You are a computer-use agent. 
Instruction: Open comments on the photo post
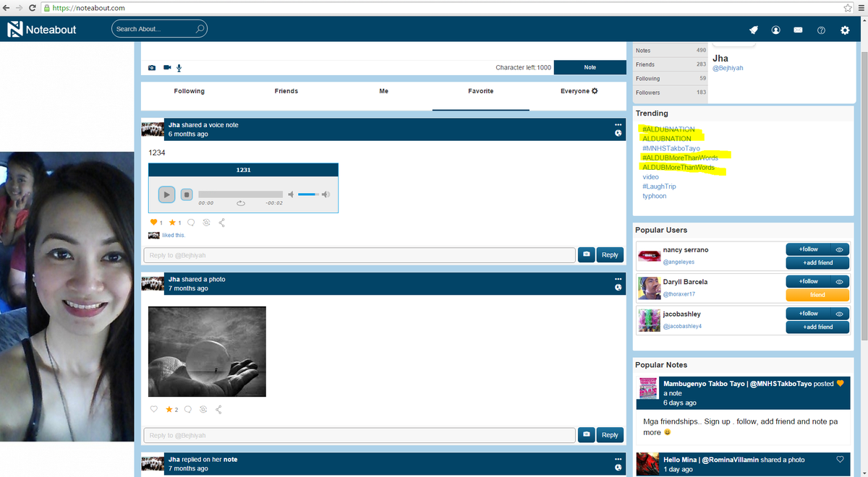click(x=188, y=409)
